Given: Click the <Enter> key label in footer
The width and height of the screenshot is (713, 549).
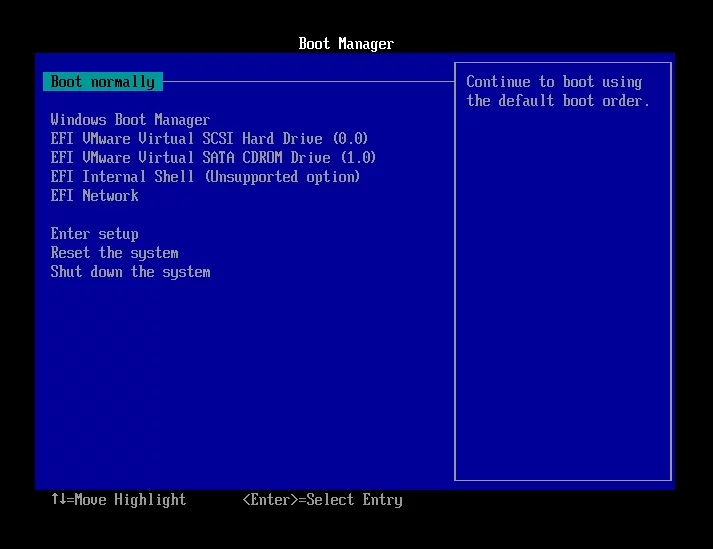Looking at the screenshot, I should (270, 499).
